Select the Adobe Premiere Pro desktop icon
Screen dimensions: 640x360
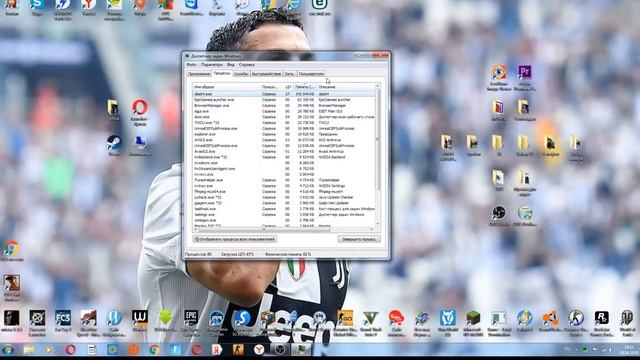[x=524, y=78]
